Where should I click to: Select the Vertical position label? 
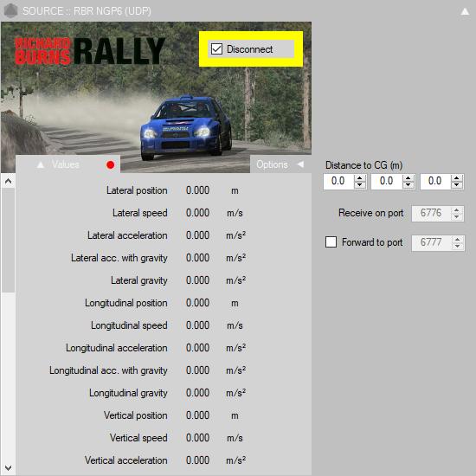[x=135, y=415]
